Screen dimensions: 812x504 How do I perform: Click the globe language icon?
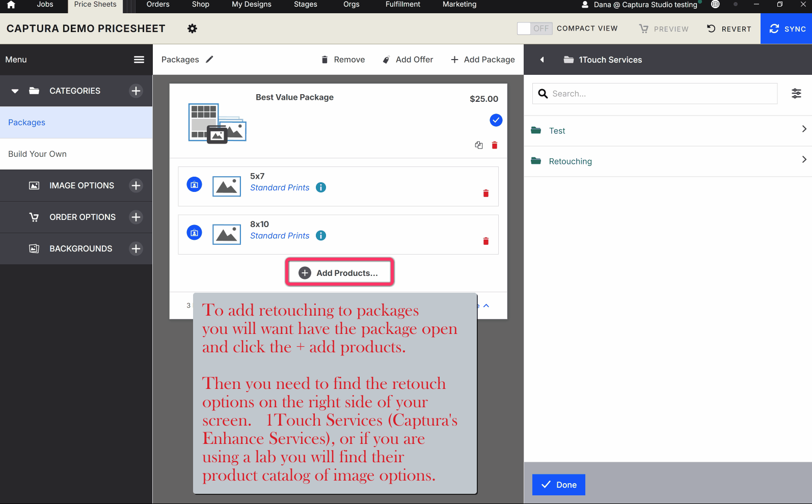[x=715, y=5]
